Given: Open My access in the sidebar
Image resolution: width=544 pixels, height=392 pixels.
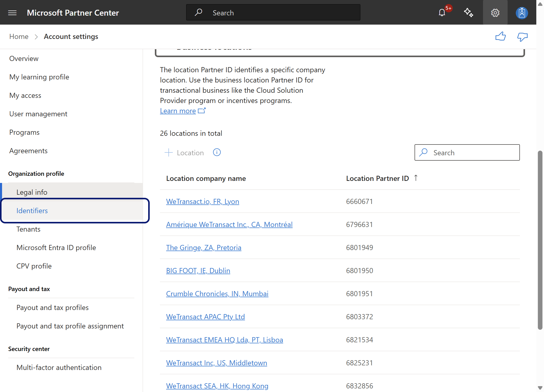Looking at the screenshot, I should 25,95.
